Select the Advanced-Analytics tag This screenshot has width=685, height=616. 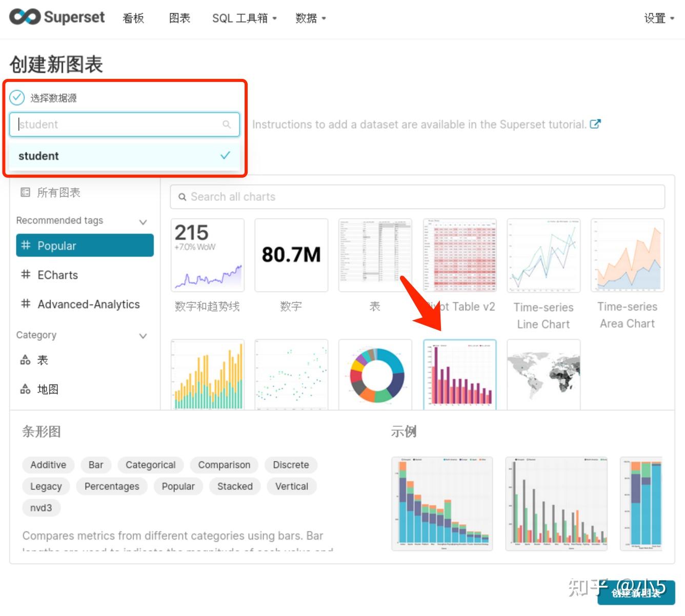(x=88, y=304)
